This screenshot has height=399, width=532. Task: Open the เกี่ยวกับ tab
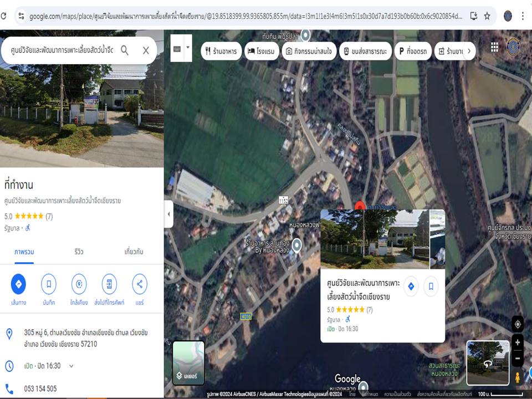pos(134,252)
